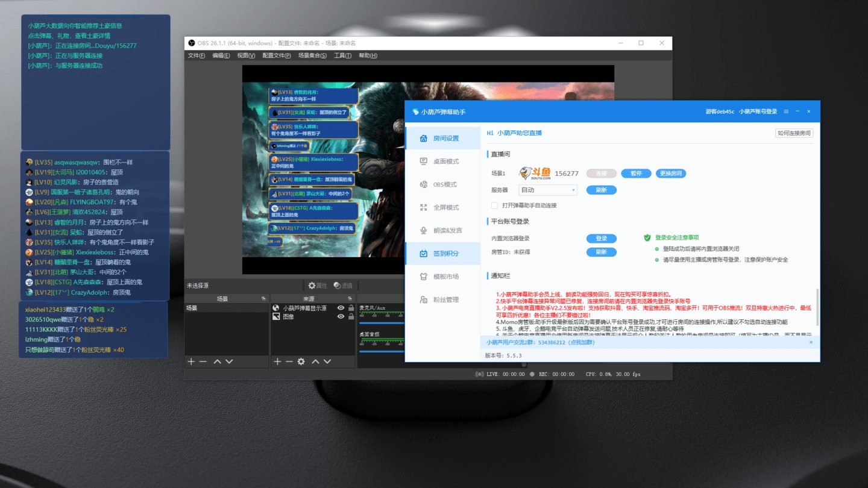Open the OBS模式 sidebar item
The image size is (868, 488).
pyautogui.click(x=445, y=184)
